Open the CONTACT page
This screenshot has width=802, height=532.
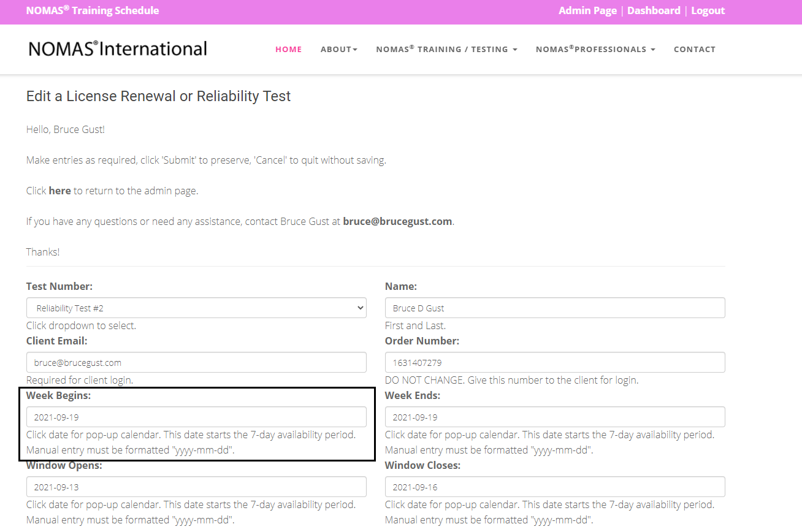tap(695, 49)
